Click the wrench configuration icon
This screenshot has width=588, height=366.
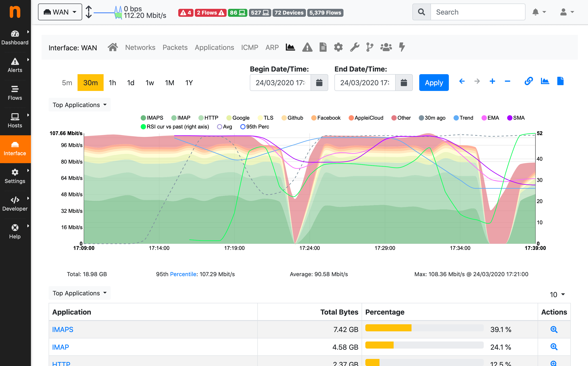(354, 47)
